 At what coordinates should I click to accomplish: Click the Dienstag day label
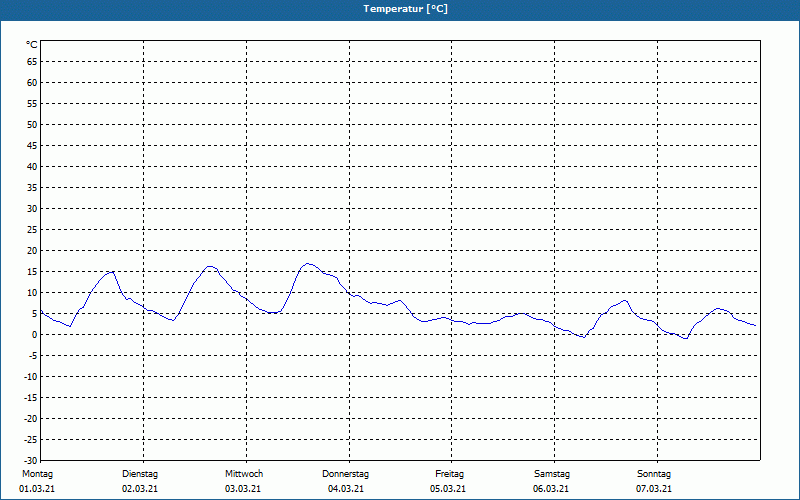pyautogui.click(x=140, y=474)
